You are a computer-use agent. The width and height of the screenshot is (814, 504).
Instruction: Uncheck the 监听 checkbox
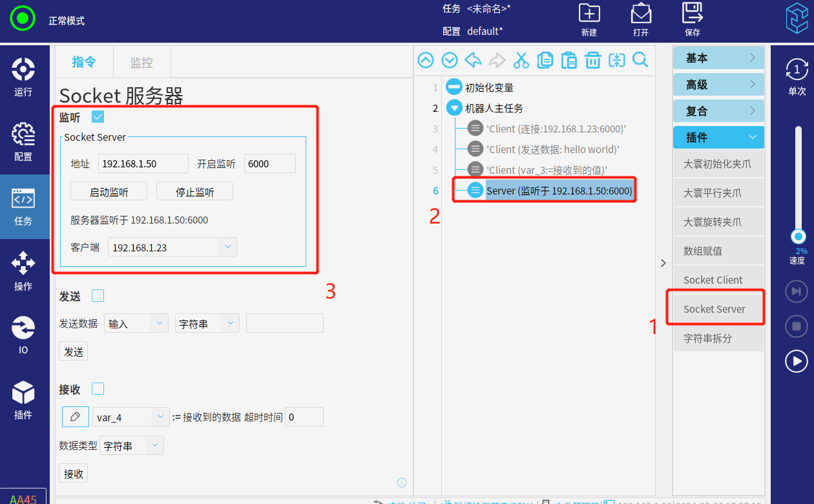point(98,117)
